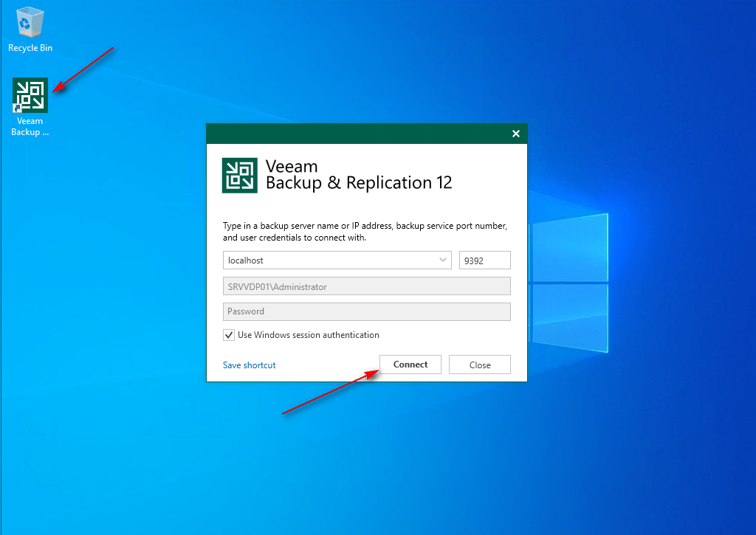Click the Veeam logo in the login dialog
756x535 pixels.
pyautogui.click(x=240, y=176)
